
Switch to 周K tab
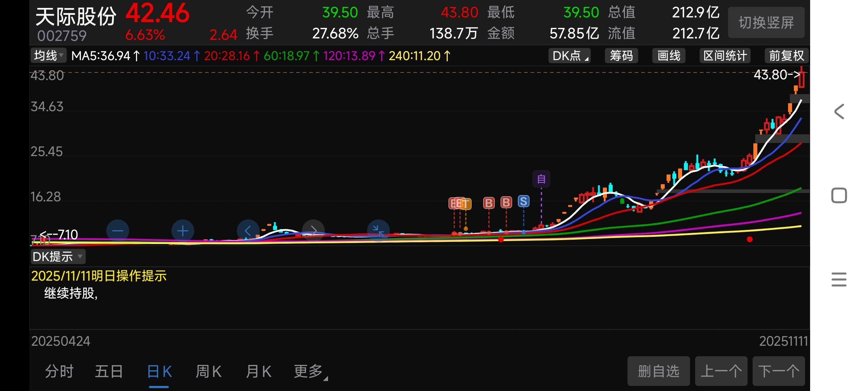209,371
